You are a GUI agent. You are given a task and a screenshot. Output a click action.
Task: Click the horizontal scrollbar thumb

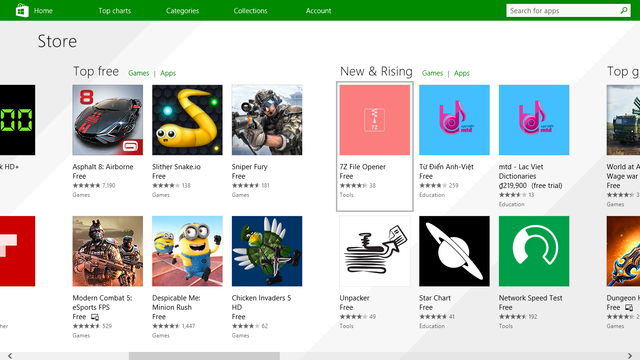click(204, 356)
